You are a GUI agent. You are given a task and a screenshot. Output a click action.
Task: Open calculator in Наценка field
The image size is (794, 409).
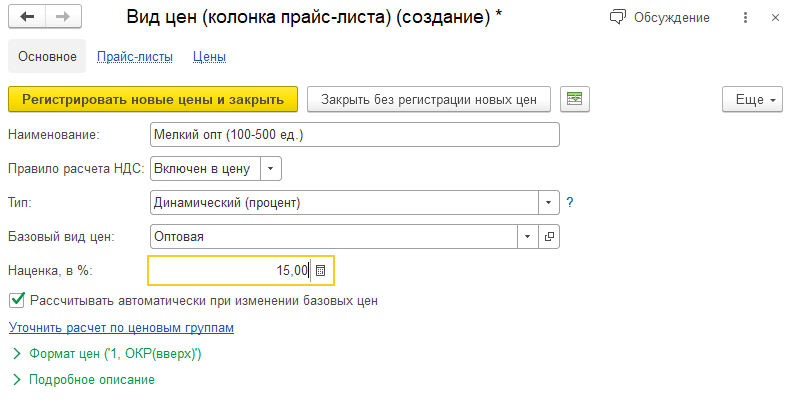[x=320, y=270]
